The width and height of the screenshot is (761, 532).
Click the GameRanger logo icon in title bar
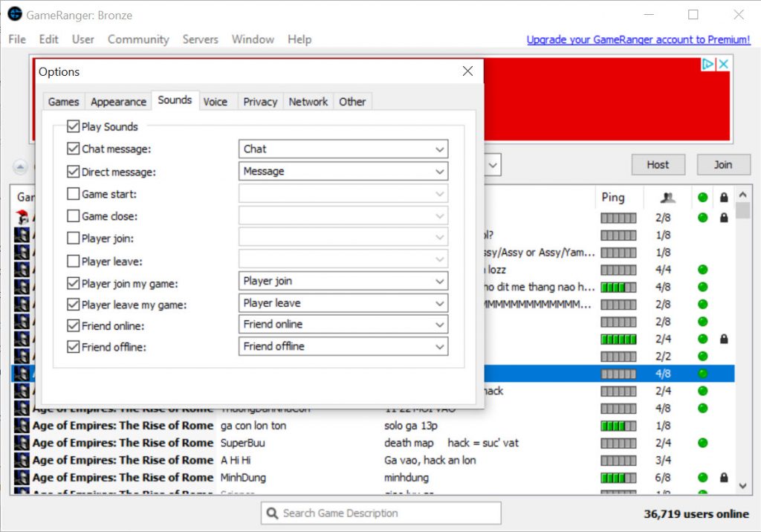point(15,14)
